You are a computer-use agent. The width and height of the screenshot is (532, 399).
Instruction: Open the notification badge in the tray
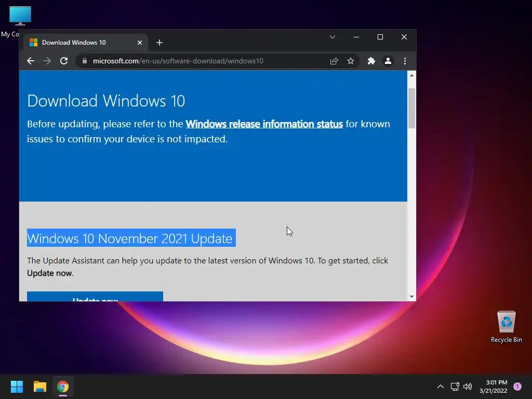click(x=517, y=387)
